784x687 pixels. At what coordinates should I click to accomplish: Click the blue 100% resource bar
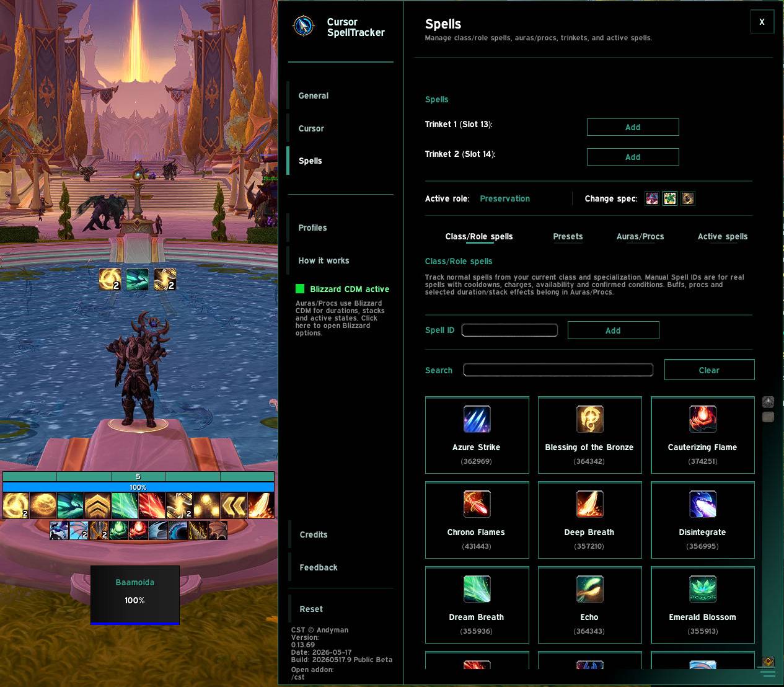pos(138,487)
